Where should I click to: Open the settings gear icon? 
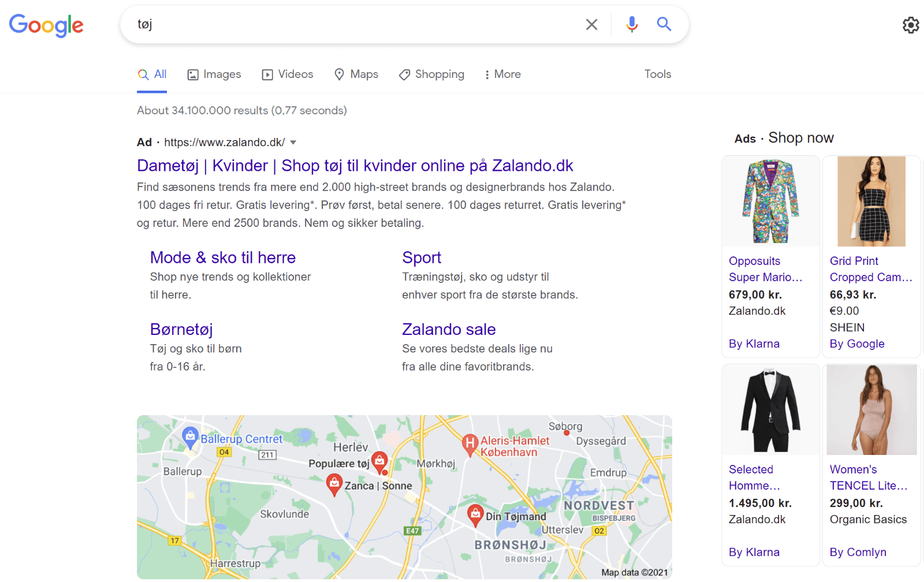click(x=911, y=25)
